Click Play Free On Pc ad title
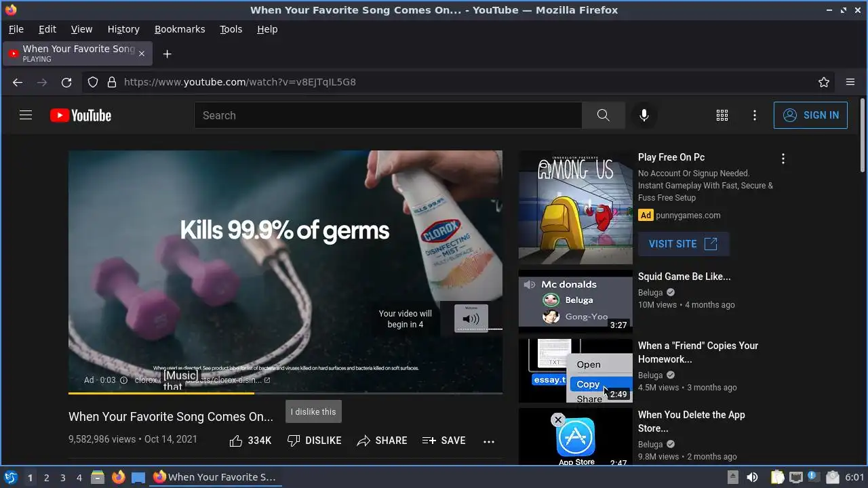Viewport: 868px width, 488px height. click(x=671, y=157)
